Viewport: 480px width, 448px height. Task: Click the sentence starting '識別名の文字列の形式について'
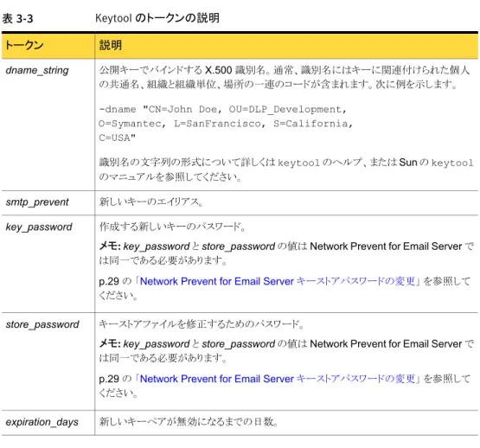pos(286,170)
